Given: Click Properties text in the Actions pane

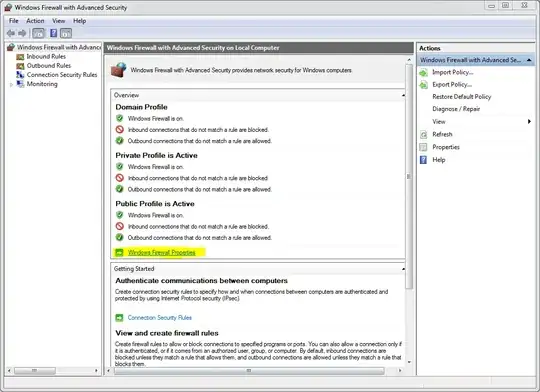Looking at the screenshot, I should tap(446, 147).
